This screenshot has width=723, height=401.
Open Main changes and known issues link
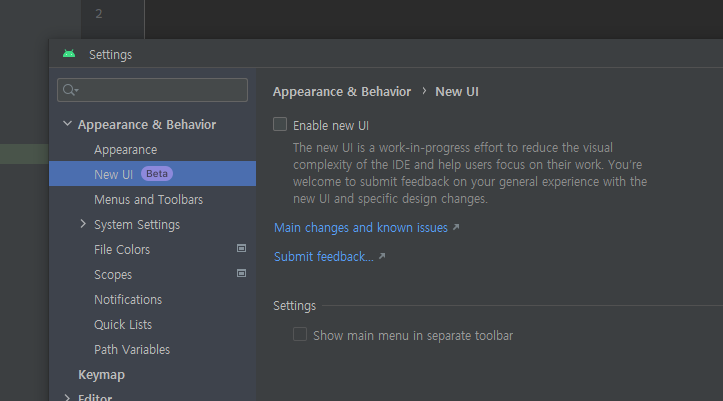(x=361, y=228)
